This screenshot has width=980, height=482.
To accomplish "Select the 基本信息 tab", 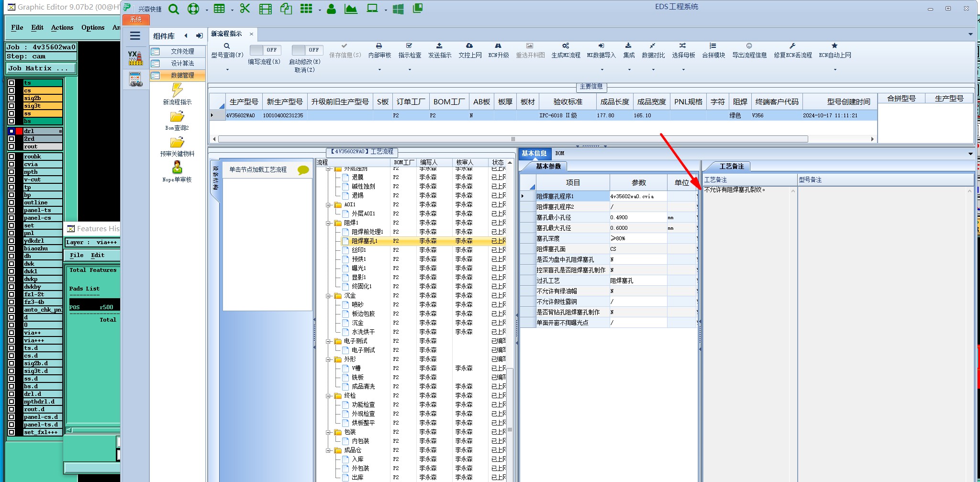I will 534,154.
